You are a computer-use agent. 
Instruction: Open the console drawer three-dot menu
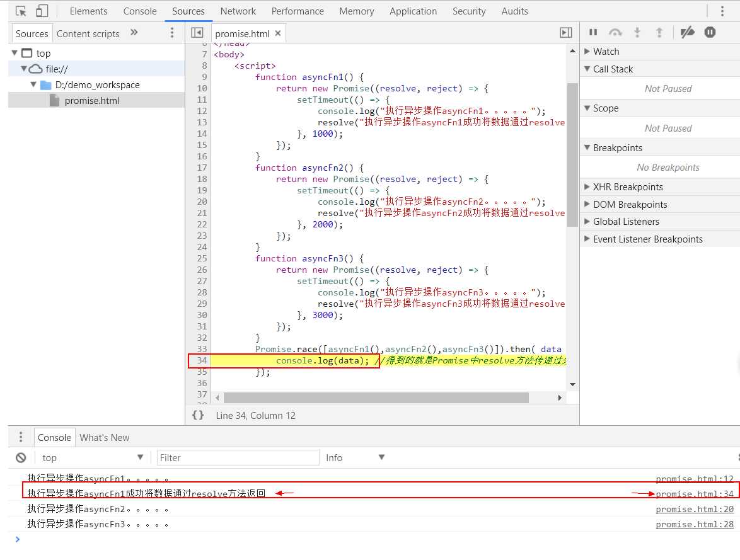tap(21, 437)
